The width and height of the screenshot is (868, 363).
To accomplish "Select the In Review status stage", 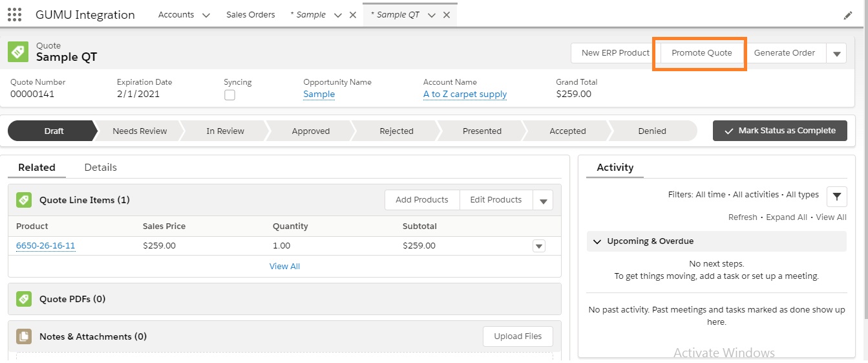I will pyautogui.click(x=225, y=131).
